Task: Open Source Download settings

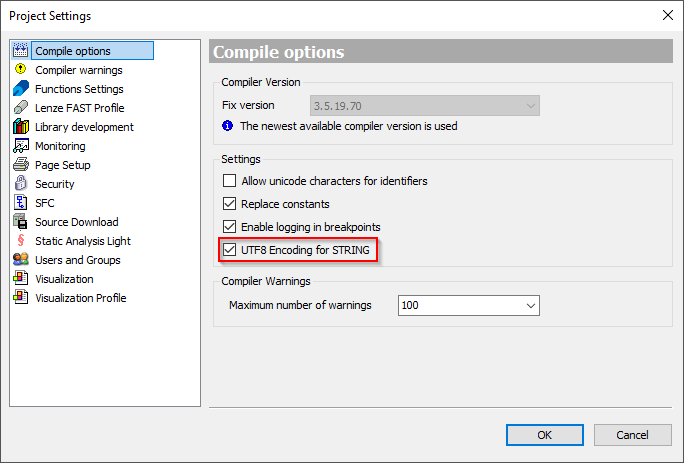Action: [x=76, y=222]
